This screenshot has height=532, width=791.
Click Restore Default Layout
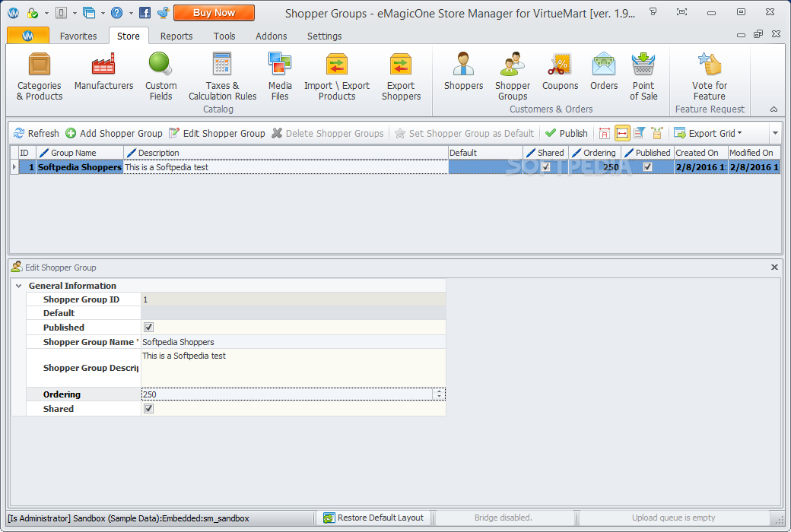[373, 518]
